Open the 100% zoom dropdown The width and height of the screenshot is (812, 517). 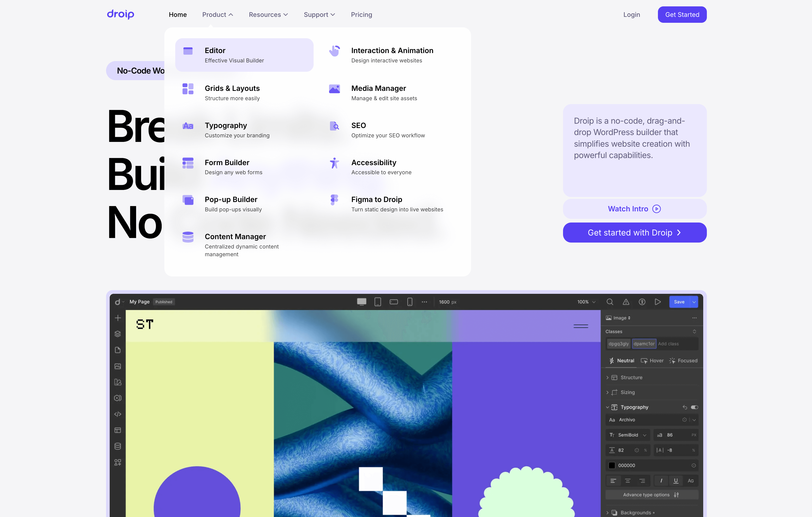pyautogui.click(x=586, y=302)
